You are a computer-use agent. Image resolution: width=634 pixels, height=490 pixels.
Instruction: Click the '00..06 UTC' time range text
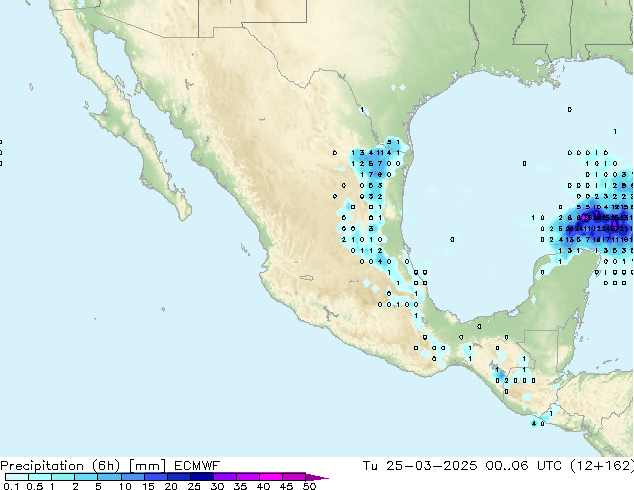(524, 466)
